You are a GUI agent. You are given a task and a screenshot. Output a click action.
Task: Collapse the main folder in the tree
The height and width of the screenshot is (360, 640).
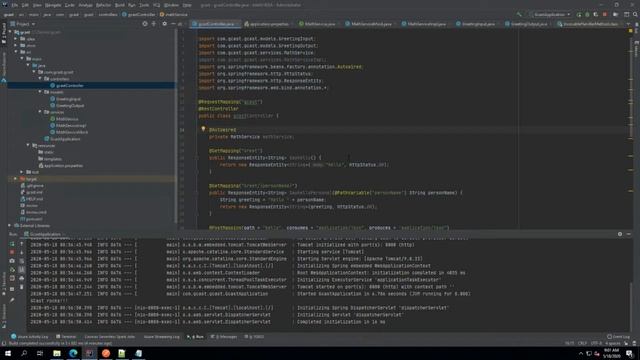[x=22, y=58]
